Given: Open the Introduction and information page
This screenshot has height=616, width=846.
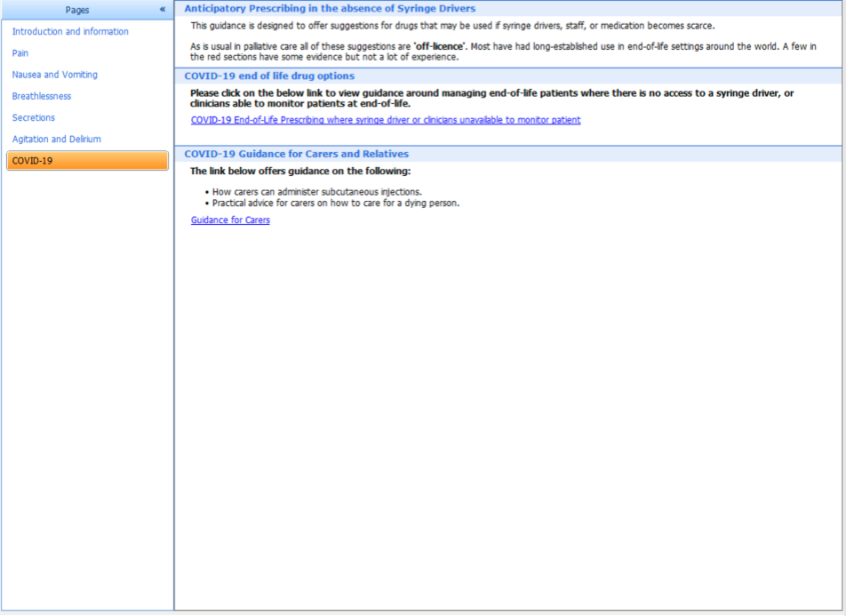Looking at the screenshot, I should [70, 31].
